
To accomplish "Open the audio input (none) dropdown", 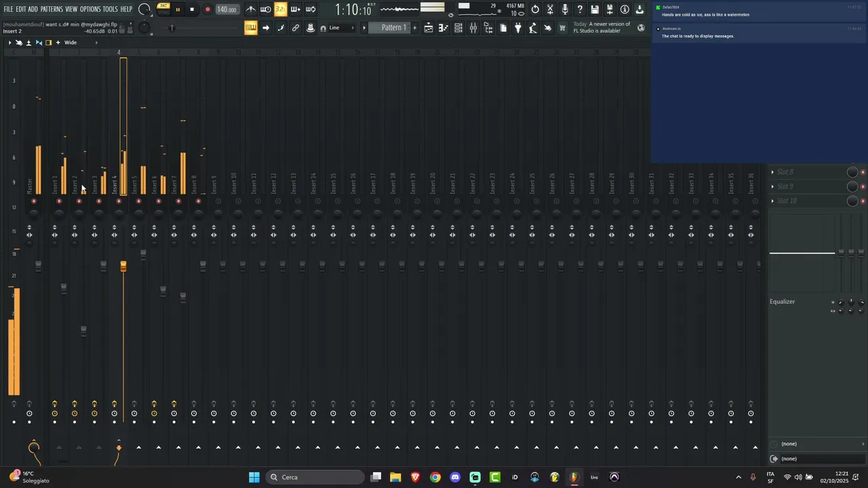I will (x=818, y=444).
